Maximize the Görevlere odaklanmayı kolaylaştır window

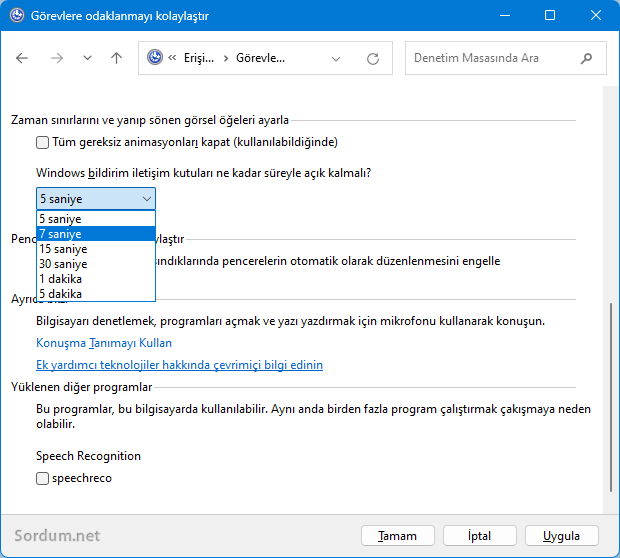[x=550, y=15]
